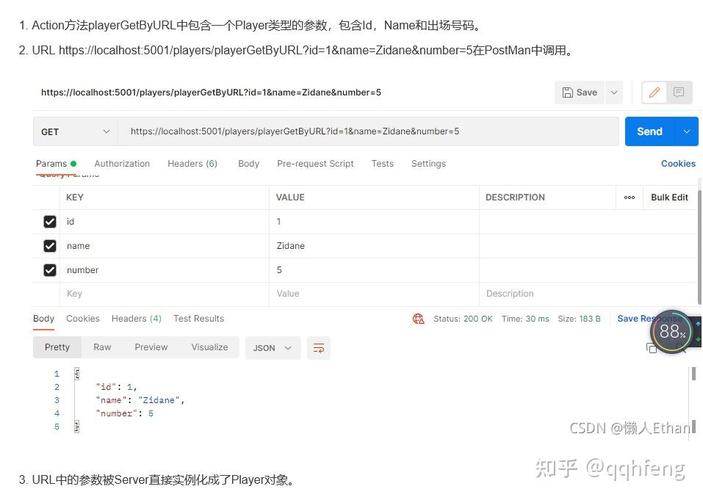Click the value cell 'Zidane'
This screenshot has height=500, width=703.
374,246
